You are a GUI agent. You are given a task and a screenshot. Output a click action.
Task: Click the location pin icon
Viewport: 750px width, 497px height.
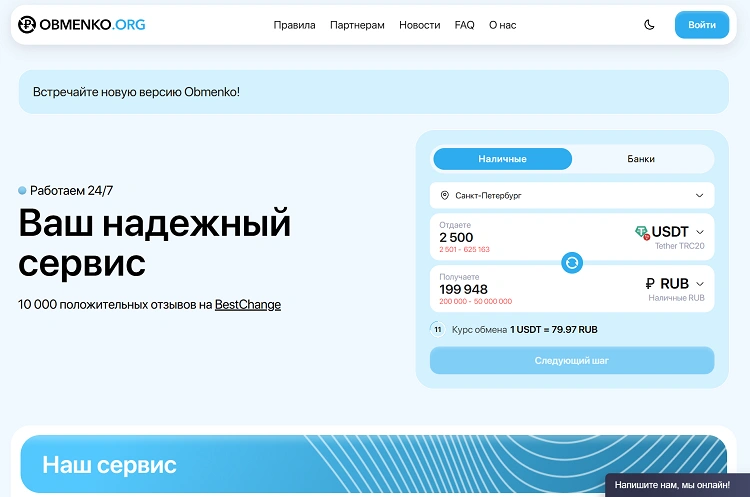(x=444, y=195)
